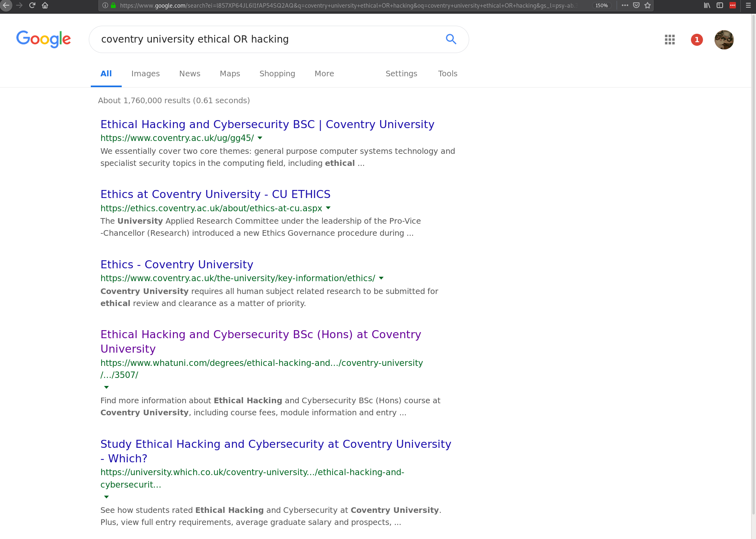
Task: Click the ethics.coventry.ac.uk green URL
Action: click(211, 208)
